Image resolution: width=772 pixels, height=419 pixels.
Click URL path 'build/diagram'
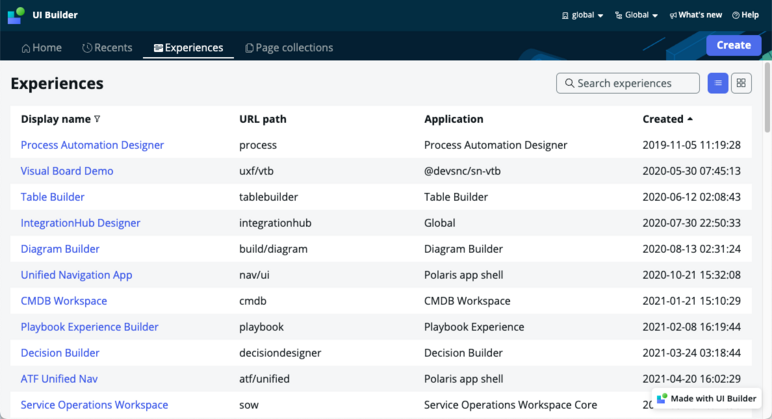pyautogui.click(x=273, y=249)
